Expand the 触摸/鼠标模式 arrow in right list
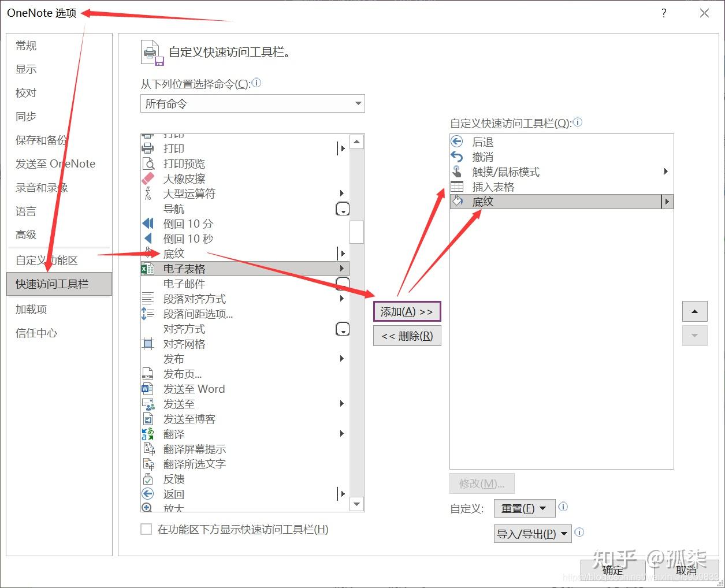Viewport: 725px width, 588px height. coord(666,172)
